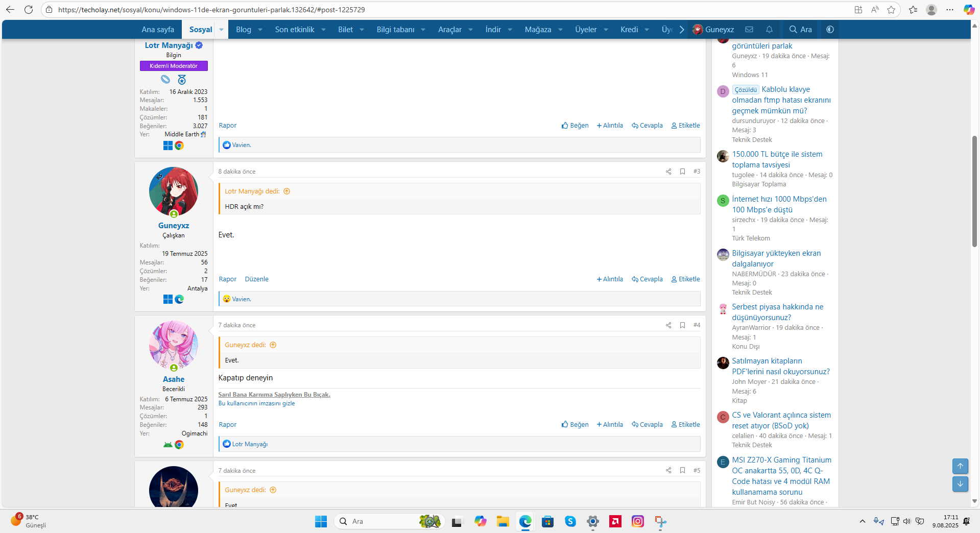Click Beğen on Asahe's post
Viewport: 980px width, 533px height.
click(x=575, y=425)
